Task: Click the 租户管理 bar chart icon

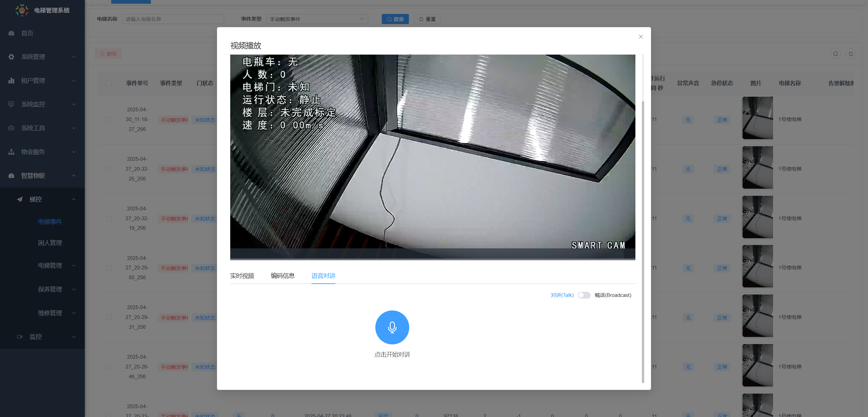Action: pyautogui.click(x=12, y=81)
